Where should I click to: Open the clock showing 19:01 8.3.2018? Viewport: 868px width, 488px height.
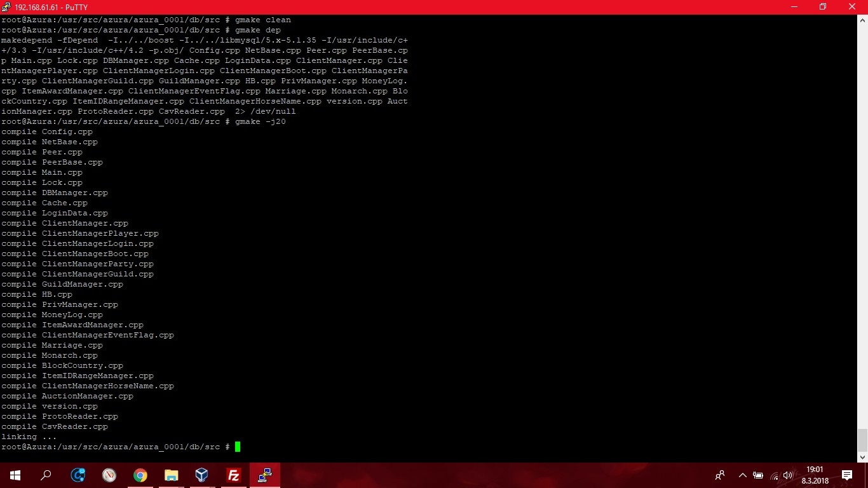[814, 475]
